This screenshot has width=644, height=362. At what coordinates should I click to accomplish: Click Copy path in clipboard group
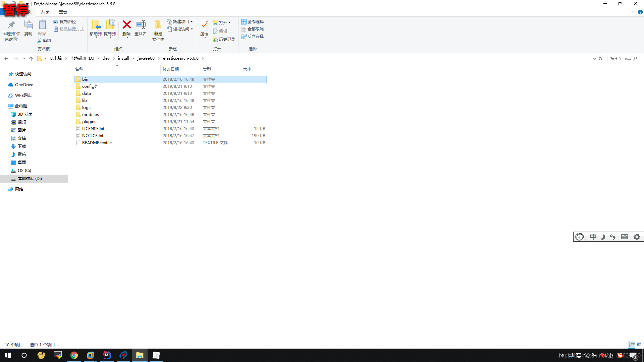pos(65,22)
